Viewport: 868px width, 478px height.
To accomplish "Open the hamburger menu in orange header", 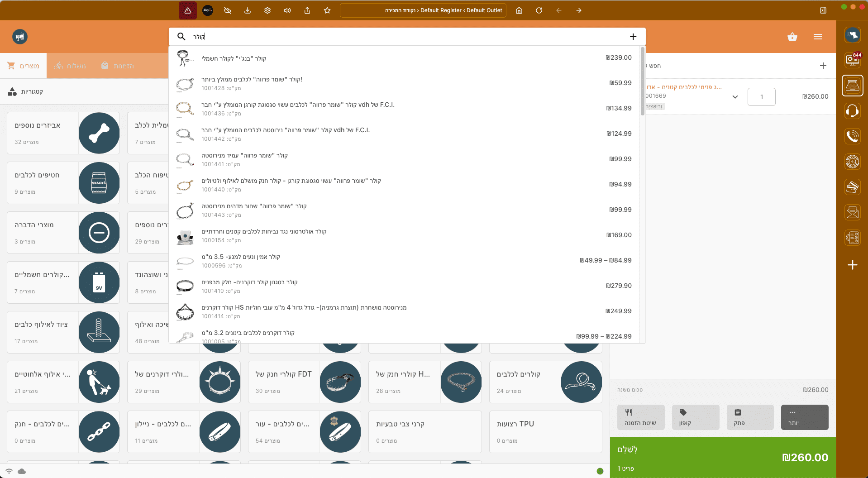I will click(817, 37).
